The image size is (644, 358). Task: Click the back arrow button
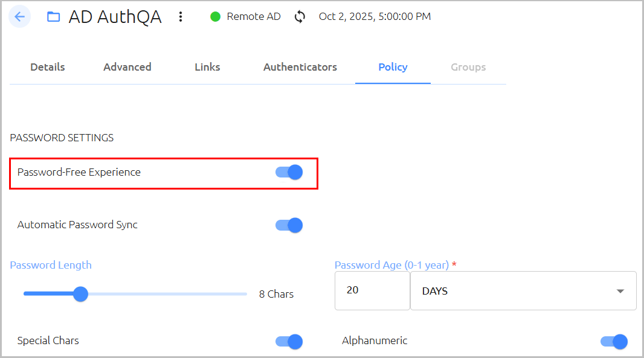click(20, 17)
